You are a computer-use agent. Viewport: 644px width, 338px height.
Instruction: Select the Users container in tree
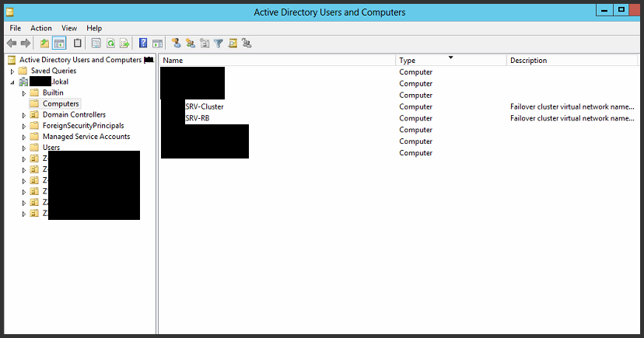click(51, 148)
